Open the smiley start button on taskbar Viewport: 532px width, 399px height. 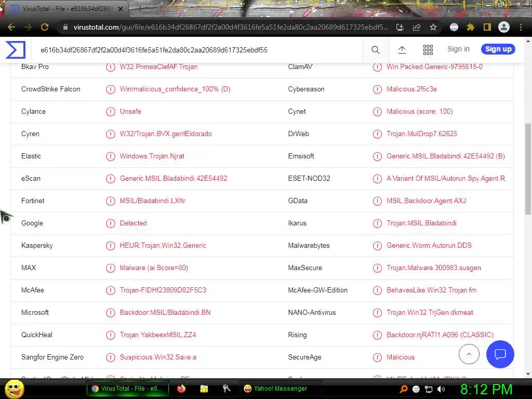point(14,389)
